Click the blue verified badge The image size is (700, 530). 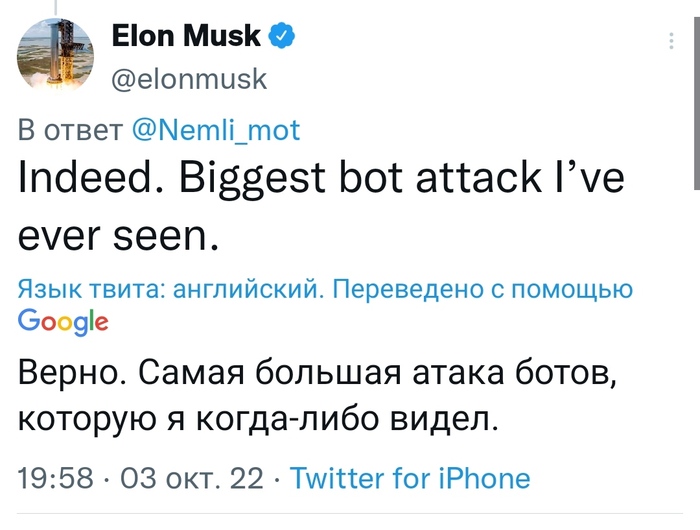click(x=282, y=37)
